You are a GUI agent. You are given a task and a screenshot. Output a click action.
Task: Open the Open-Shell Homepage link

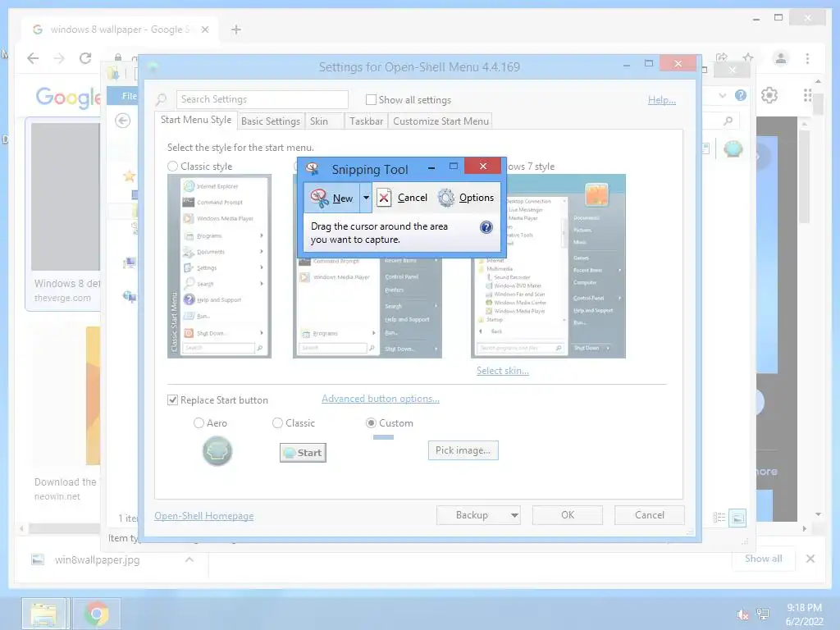[x=204, y=516]
